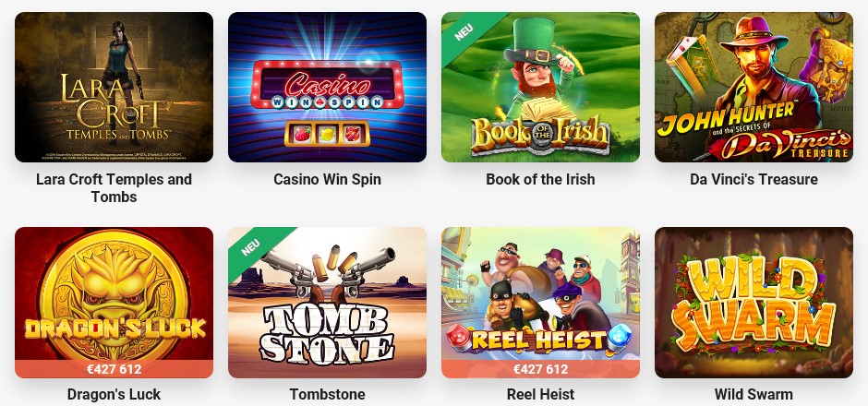The width and height of the screenshot is (868, 406).
Task: Click the NEU ribbon on Book of the Irish
Action: click(464, 31)
